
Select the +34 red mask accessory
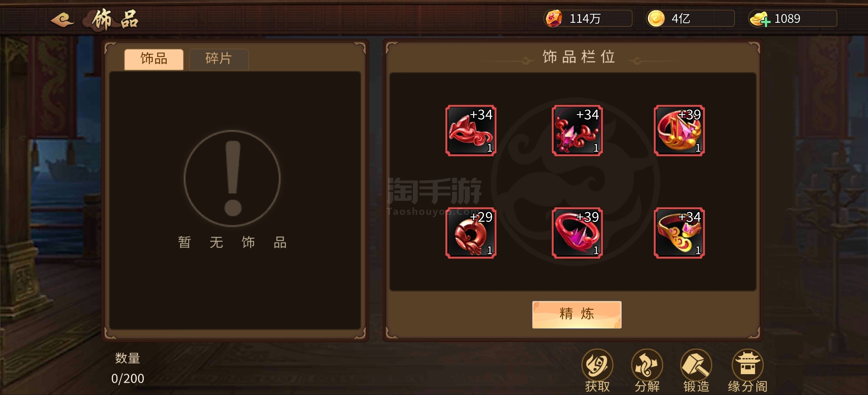pyautogui.click(x=471, y=131)
